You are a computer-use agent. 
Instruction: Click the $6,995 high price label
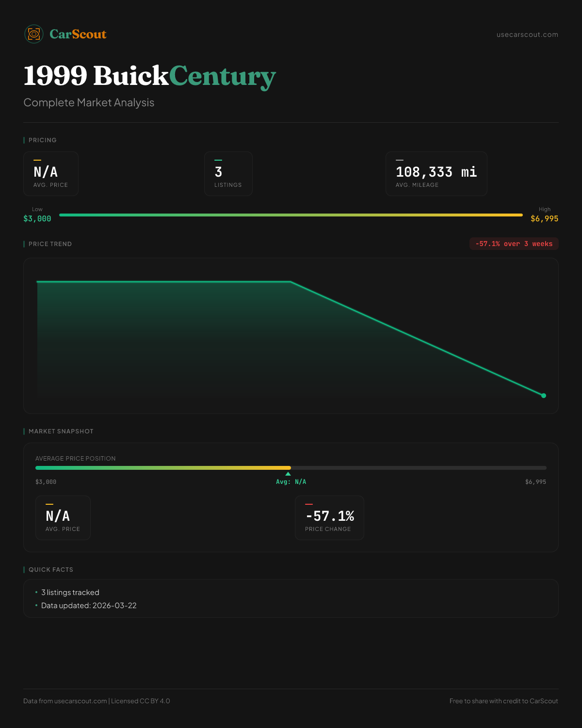coord(544,219)
